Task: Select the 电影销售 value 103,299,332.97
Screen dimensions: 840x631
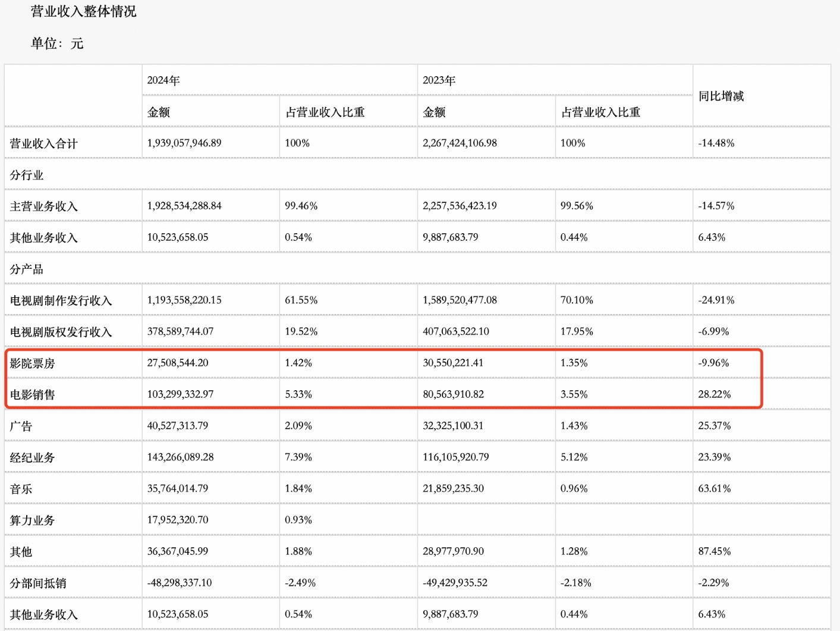Action: [181, 394]
